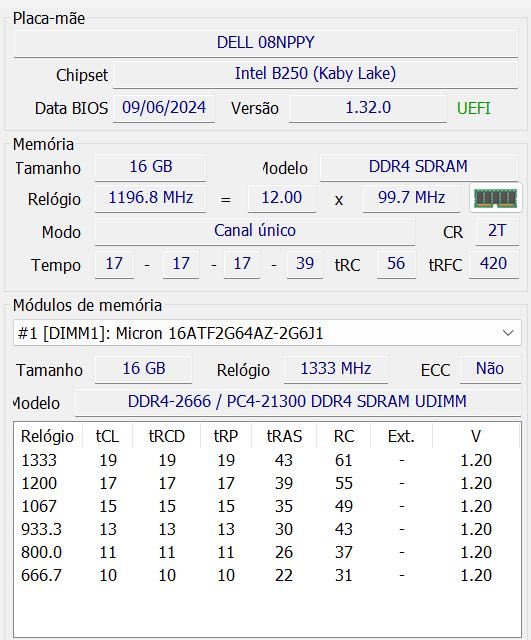
Task: Click the tRFC value 420
Action: 493,264
